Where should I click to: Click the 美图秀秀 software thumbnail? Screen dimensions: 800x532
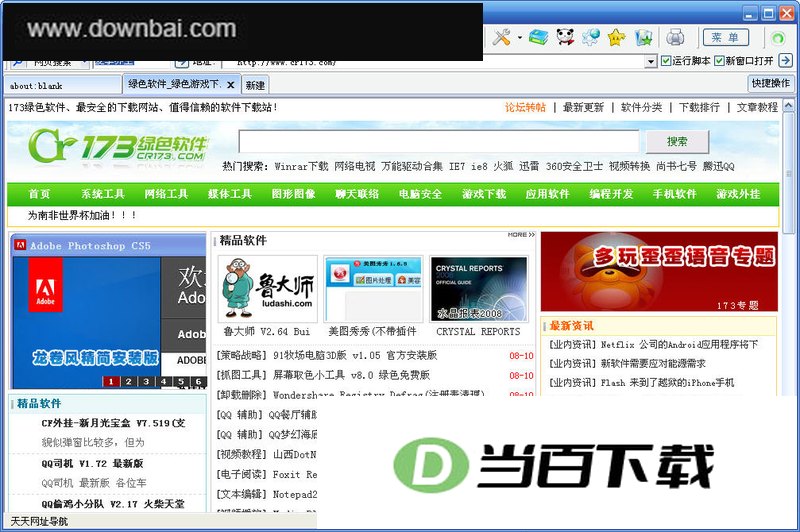click(x=373, y=289)
